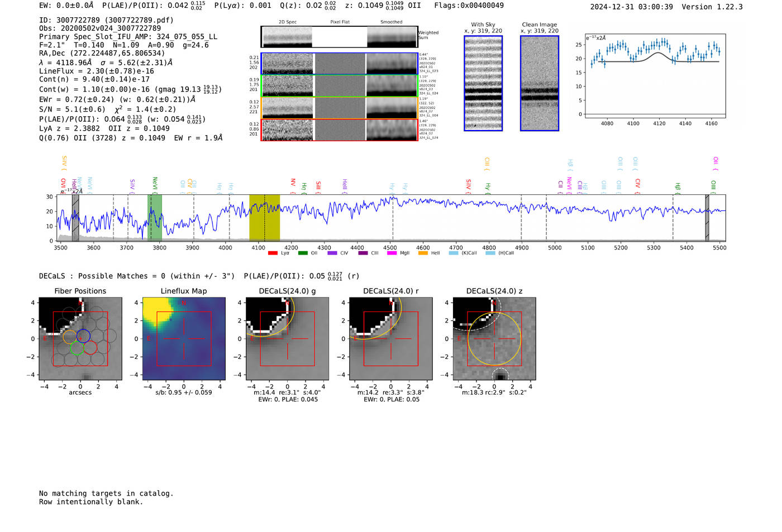Open the DECaLS z-band cutout
Image resolution: width=782 pixels, height=532 pixels.
[x=494, y=339]
